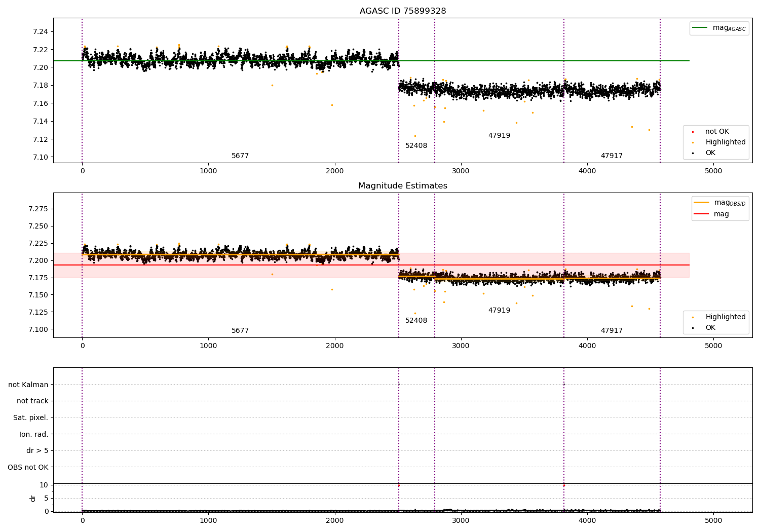Click "Highlighted" in the top plot legend
Image resolution: width=760 pixels, height=532 pixels.
726,142
